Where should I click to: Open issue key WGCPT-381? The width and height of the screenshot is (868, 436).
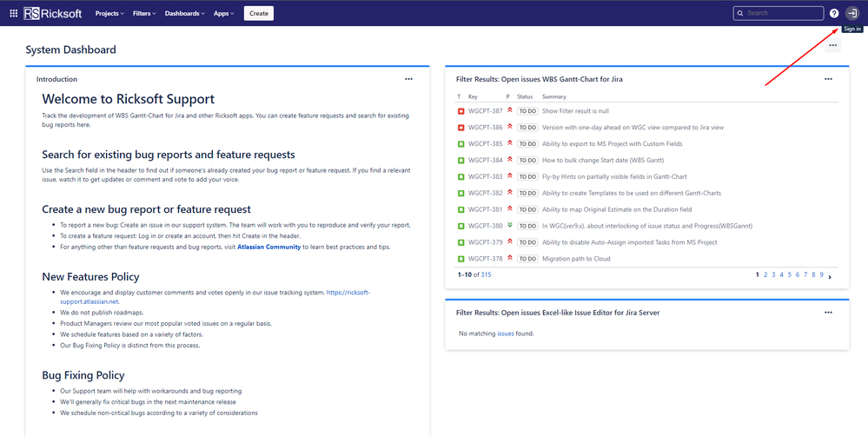[x=486, y=209]
